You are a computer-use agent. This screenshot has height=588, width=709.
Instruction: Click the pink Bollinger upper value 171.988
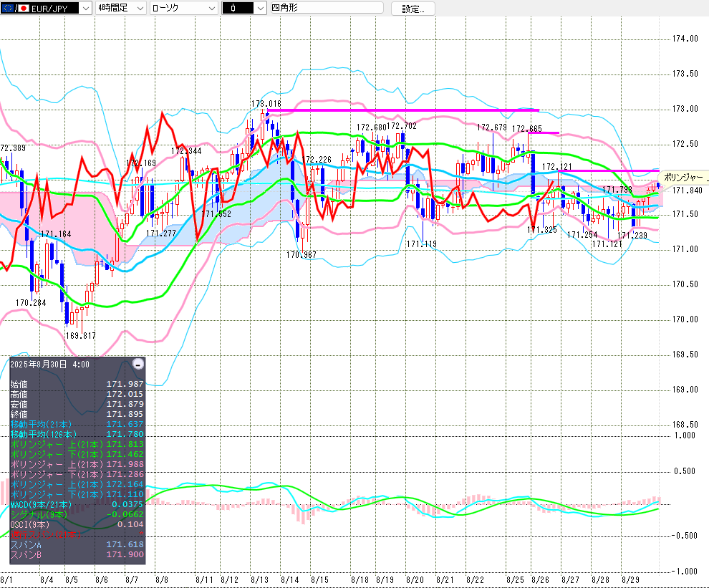coord(125,464)
